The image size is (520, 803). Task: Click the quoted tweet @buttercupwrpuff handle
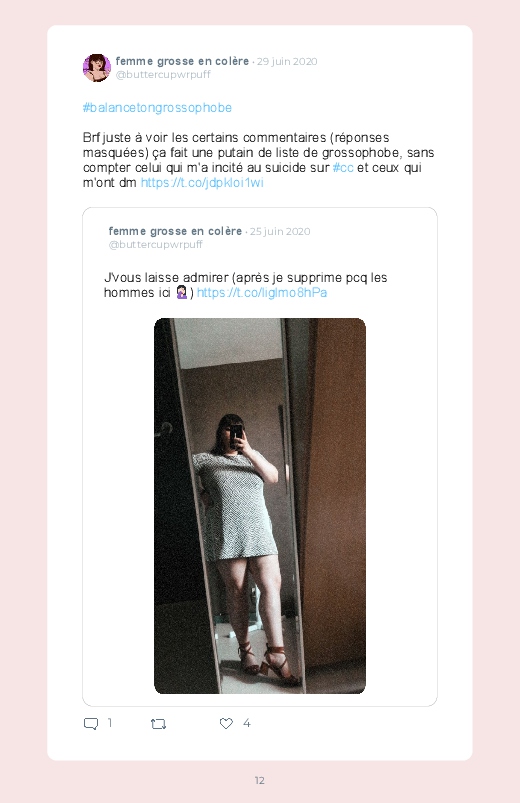tap(156, 244)
